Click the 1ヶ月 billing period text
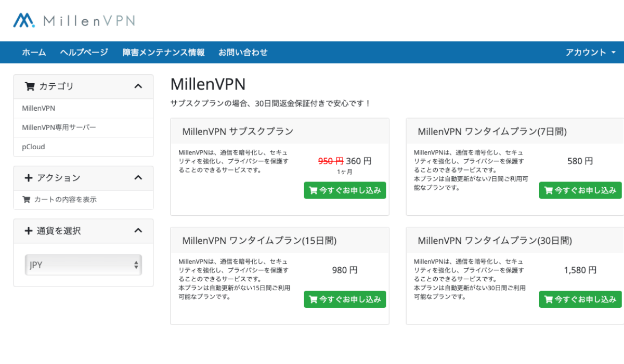 coord(345,172)
